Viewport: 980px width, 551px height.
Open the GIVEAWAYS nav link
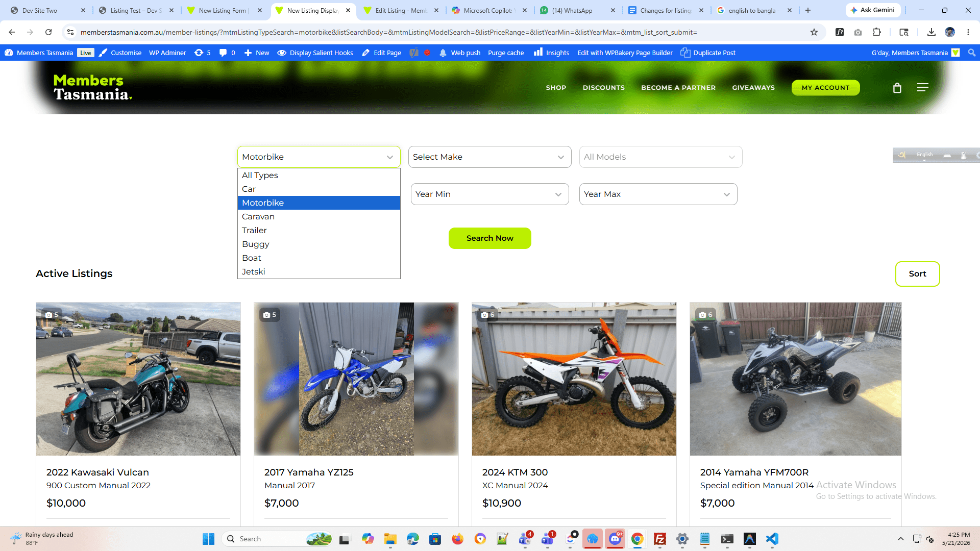753,88
